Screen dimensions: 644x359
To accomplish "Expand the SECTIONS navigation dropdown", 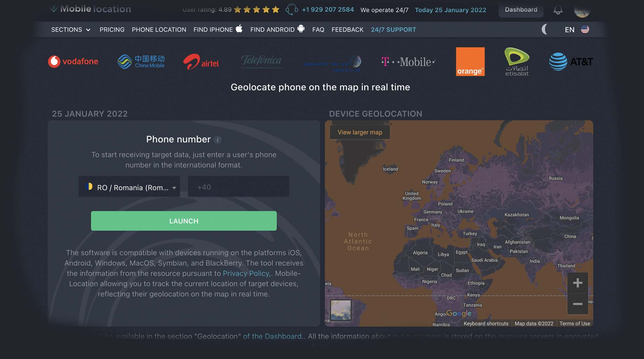I will tap(70, 29).
